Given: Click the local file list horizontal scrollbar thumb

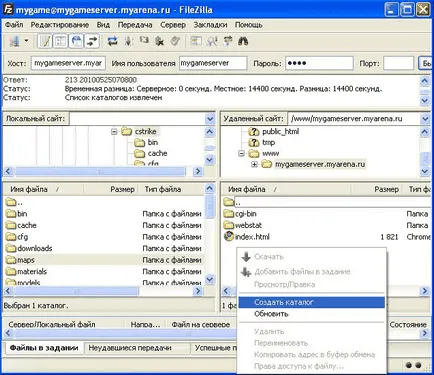Looking at the screenshot, I should [76, 291].
